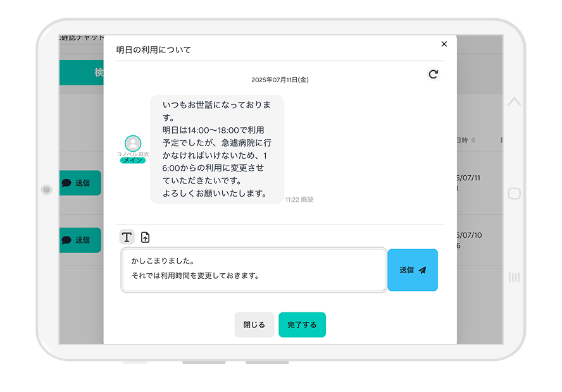Viewport: 562px width, 392px height.
Task: Click the file upload icon
Action: coord(146,238)
